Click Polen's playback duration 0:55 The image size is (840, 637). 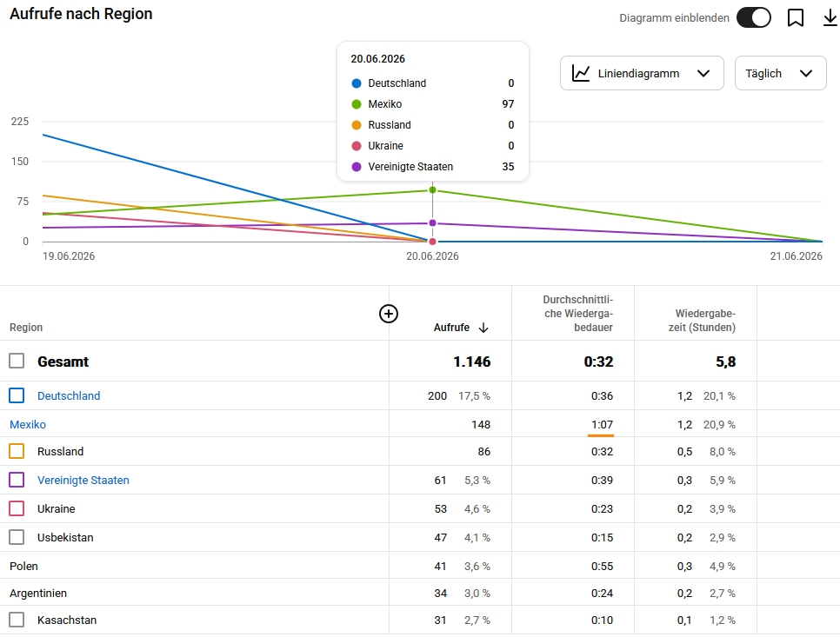tap(602, 567)
